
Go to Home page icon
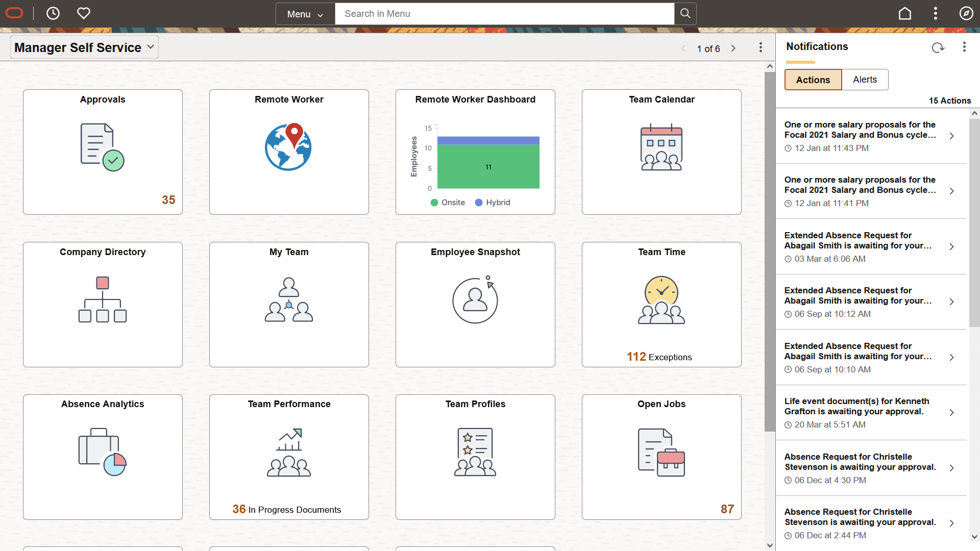904,14
